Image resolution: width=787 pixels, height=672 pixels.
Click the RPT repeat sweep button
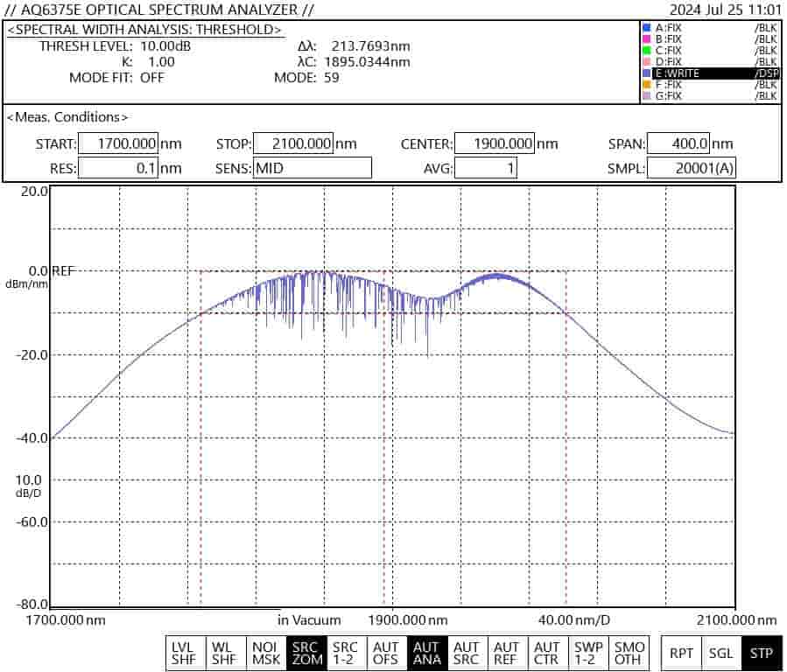(x=681, y=653)
